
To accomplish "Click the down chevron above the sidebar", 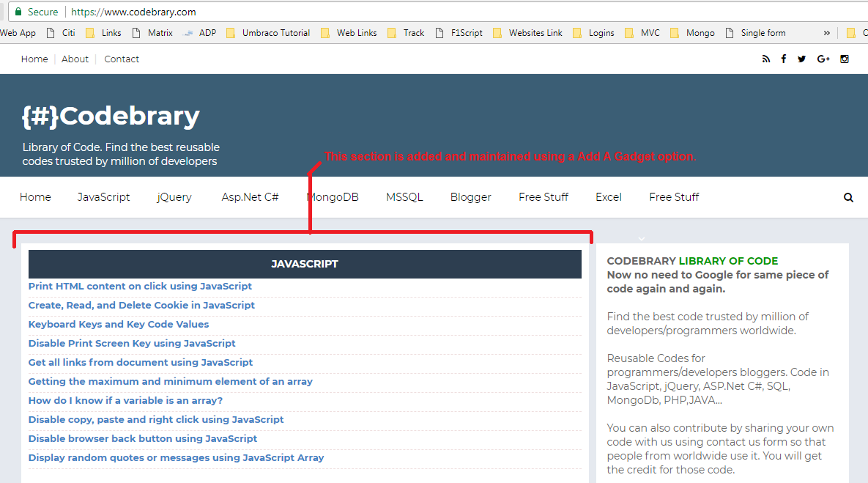I will click(x=641, y=238).
